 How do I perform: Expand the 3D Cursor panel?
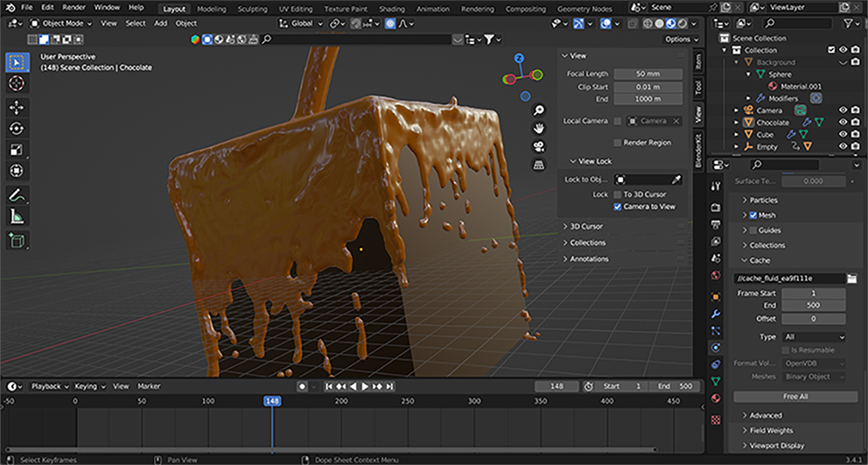586,226
